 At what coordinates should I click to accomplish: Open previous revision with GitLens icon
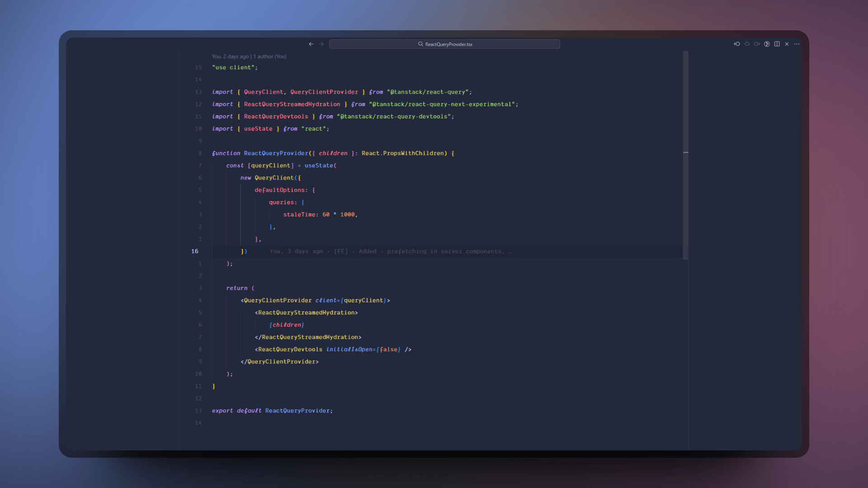pos(737,44)
